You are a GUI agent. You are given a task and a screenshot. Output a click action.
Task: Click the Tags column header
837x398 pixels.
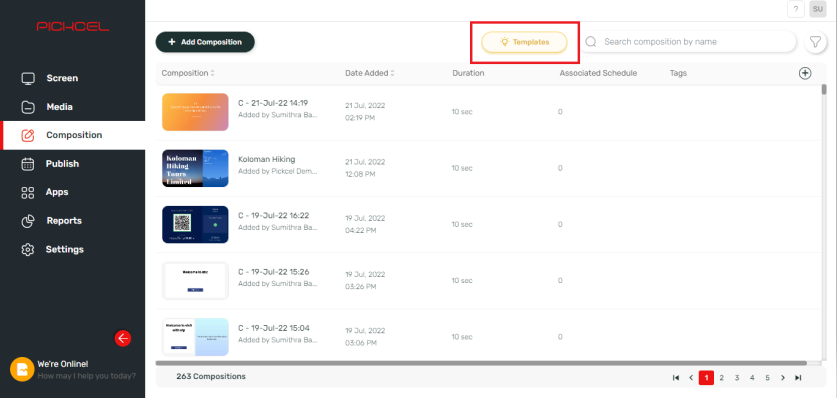click(x=678, y=73)
